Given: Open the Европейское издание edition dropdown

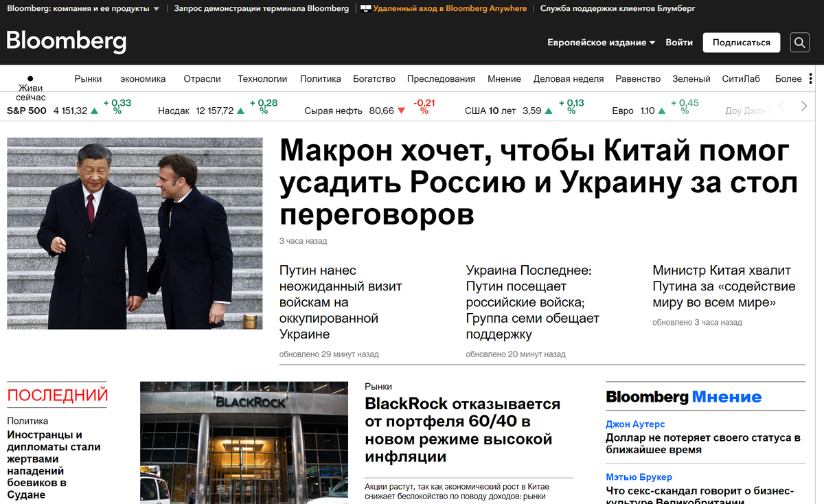Looking at the screenshot, I should click(x=602, y=43).
